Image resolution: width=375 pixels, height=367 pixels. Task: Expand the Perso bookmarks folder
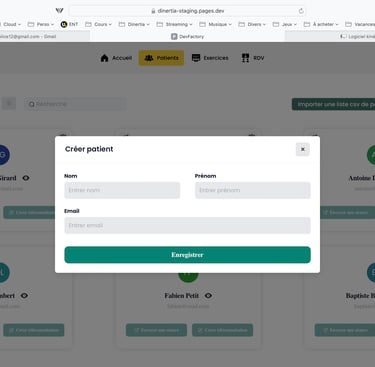(41, 24)
